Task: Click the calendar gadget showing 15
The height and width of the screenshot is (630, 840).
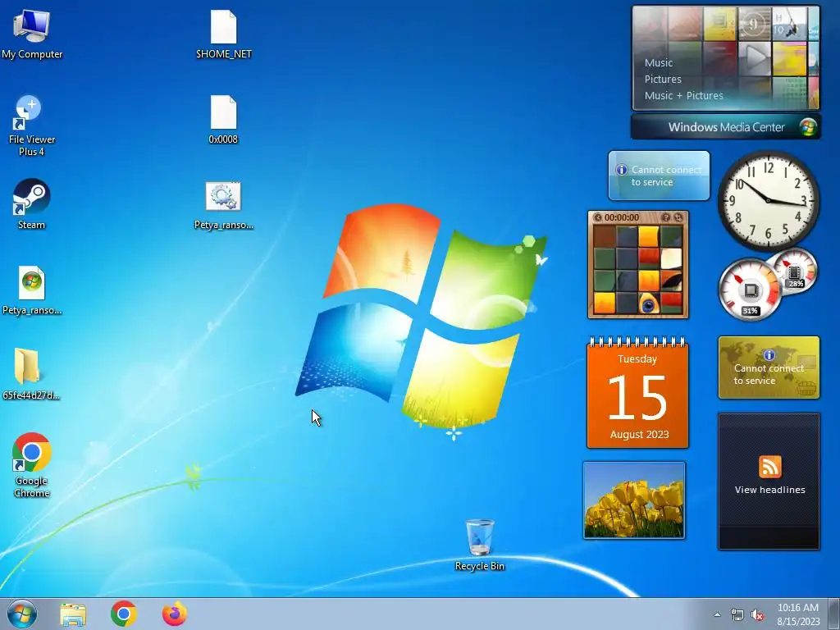Action: [637, 393]
